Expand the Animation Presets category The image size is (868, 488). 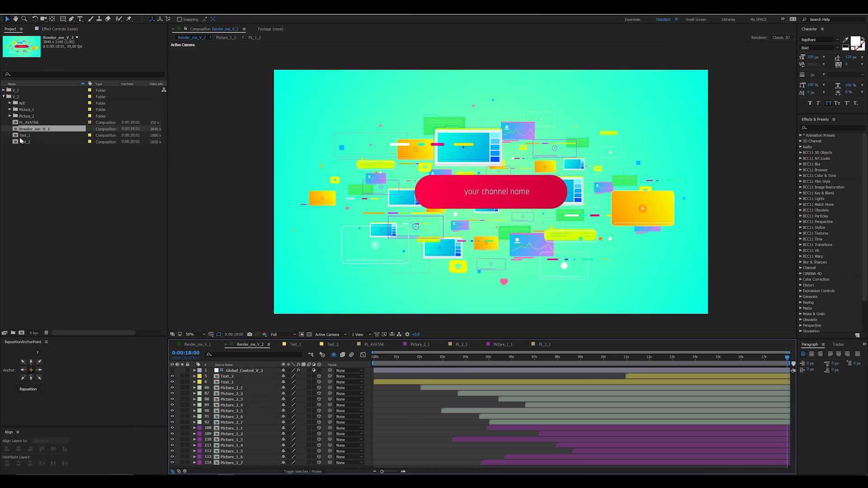(800, 135)
